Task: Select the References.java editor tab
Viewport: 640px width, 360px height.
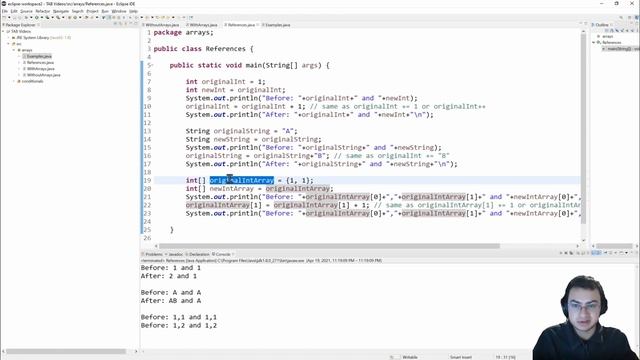Action: [x=240, y=25]
